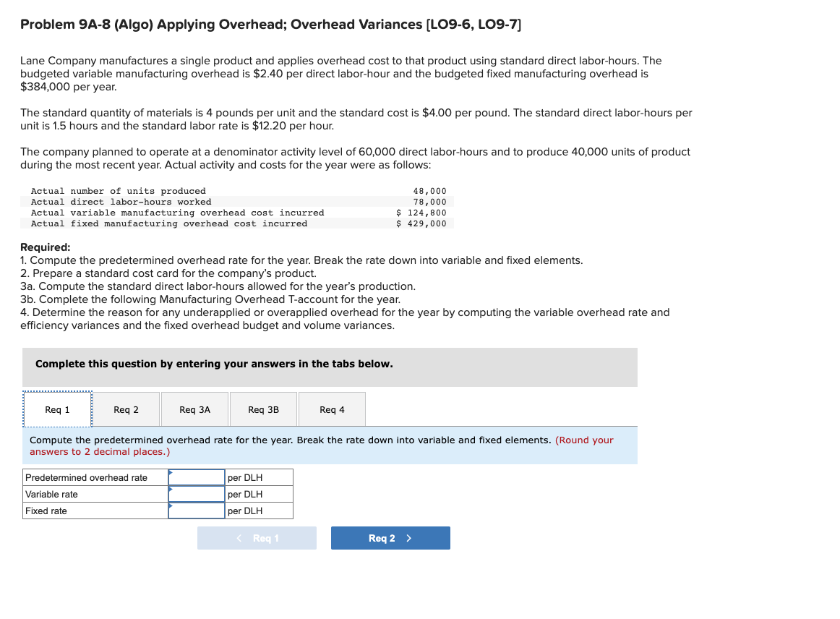Open the Req 3A tab
Image resolution: width=840 pixels, height=619 pixels.
(x=194, y=409)
